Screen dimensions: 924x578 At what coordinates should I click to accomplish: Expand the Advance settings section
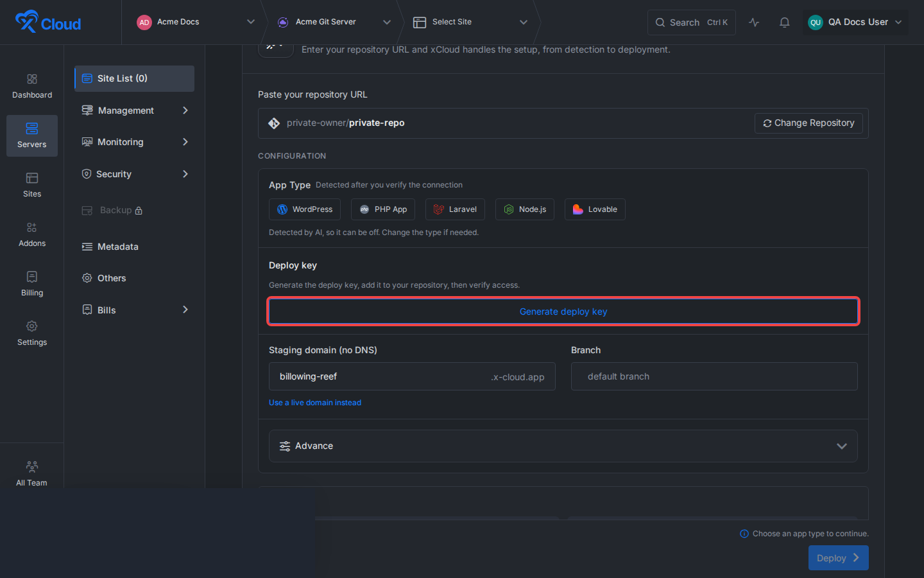coord(563,446)
